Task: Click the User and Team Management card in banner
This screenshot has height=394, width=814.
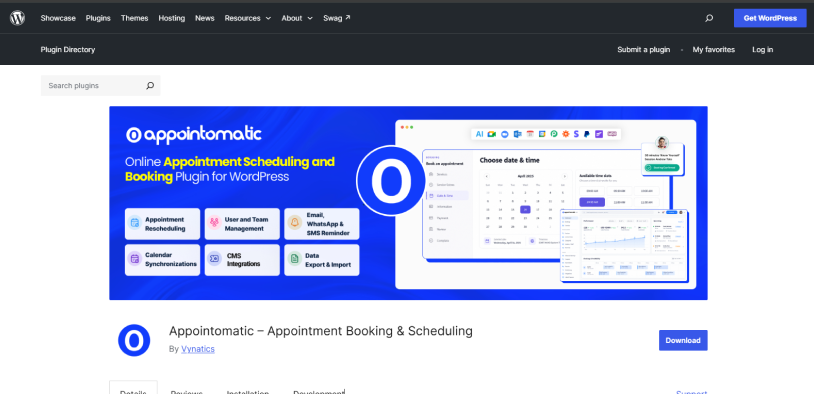Action: [242, 224]
